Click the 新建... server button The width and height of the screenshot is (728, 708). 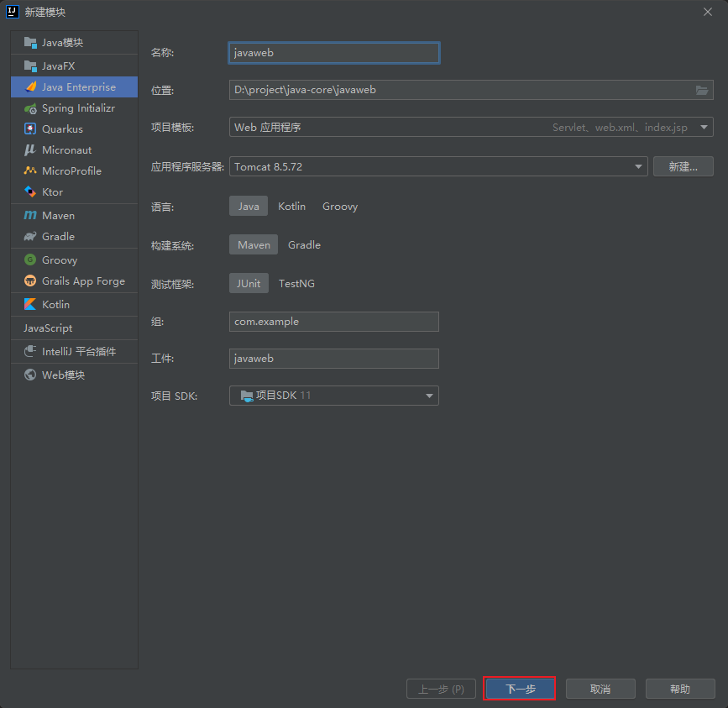tap(683, 166)
